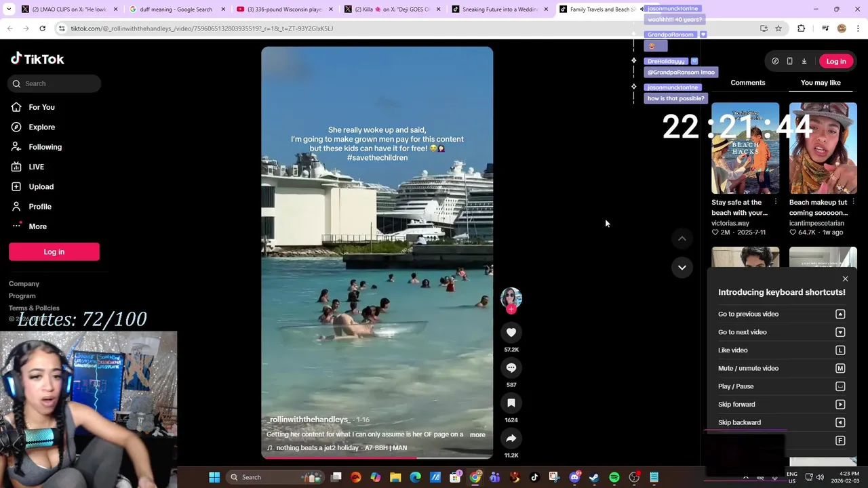Click the 'Go to next video' shortcut key icon

(x=840, y=332)
